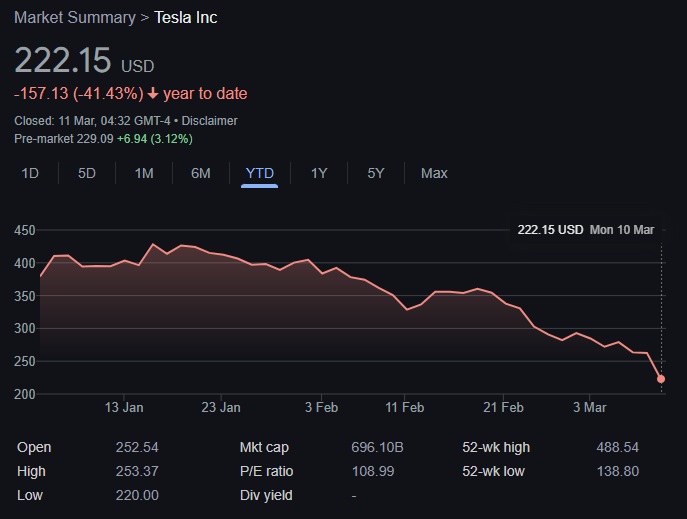
Task: Click the 222.15 main price value
Action: point(63,60)
